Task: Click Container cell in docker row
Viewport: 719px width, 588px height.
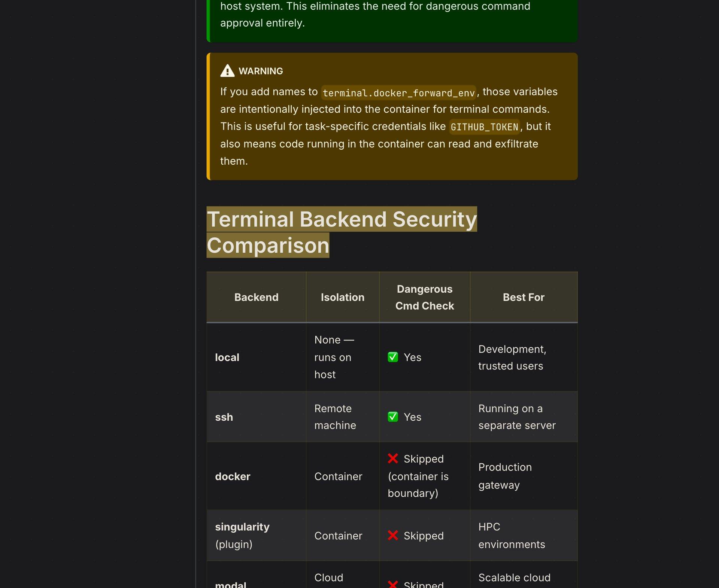Action: 343,476
